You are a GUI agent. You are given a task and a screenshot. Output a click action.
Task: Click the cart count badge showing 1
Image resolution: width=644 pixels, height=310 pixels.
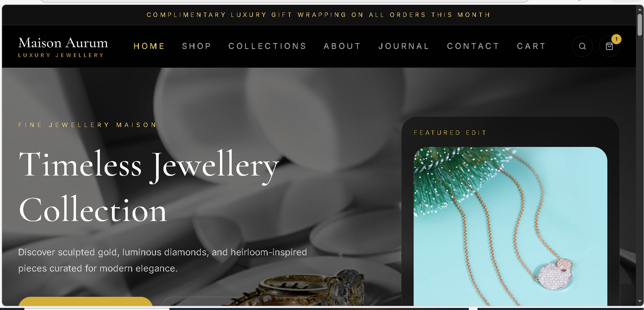616,39
